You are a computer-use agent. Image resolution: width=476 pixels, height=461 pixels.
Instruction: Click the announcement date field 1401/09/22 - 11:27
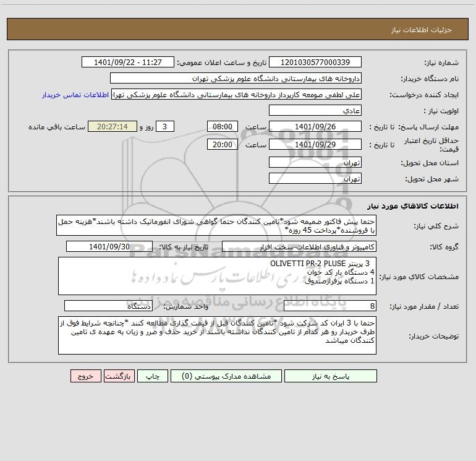128,62
